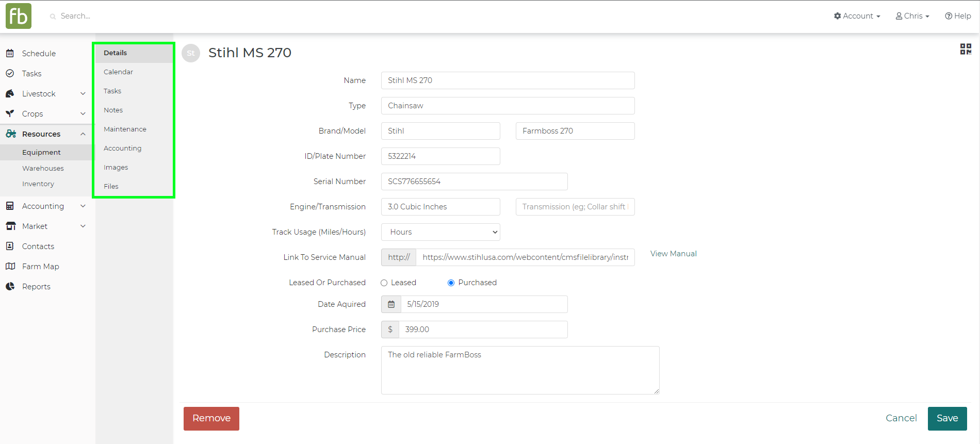Expand the sidebar Accounting chevron

click(83, 206)
